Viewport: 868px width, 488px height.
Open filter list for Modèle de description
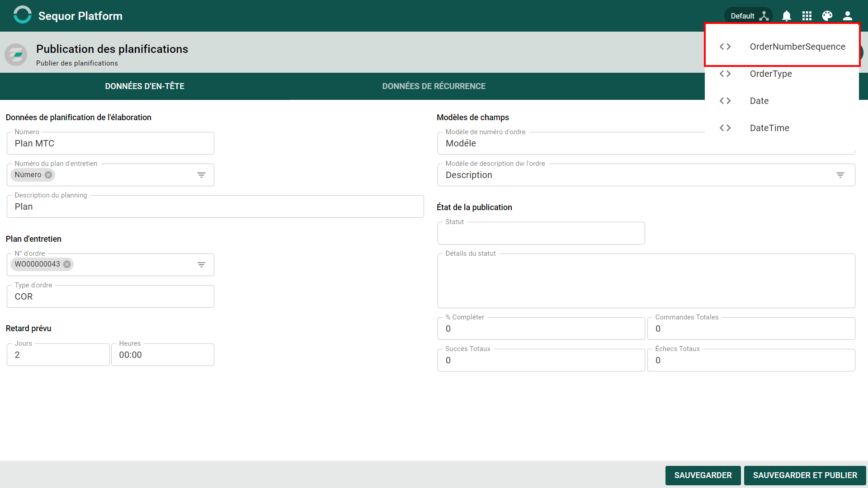coord(840,175)
